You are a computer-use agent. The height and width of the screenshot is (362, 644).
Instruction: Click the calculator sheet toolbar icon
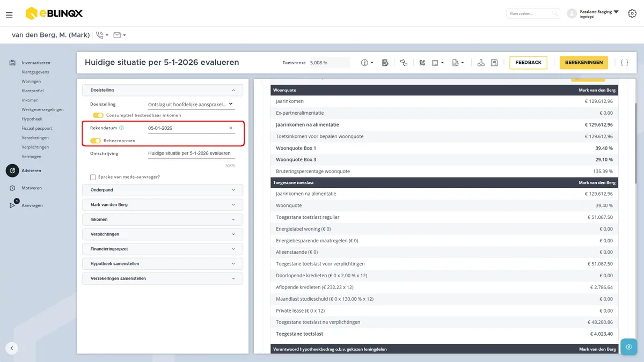[x=385, y=63]
